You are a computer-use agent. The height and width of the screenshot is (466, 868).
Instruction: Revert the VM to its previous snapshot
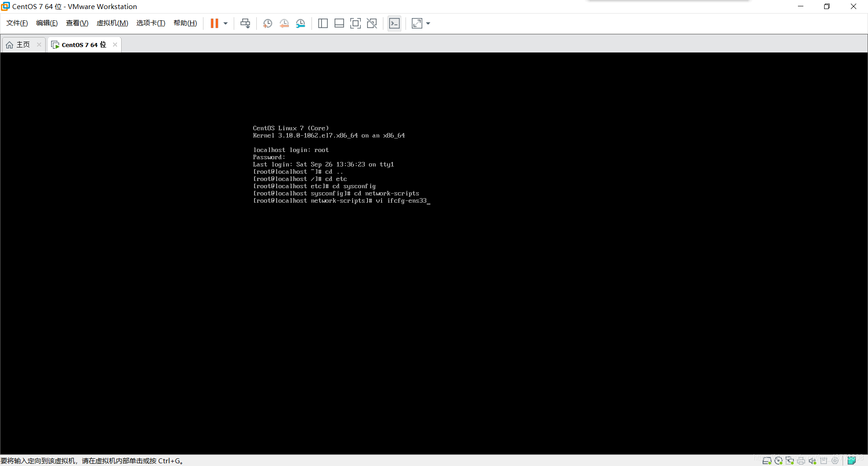[284, 24]
